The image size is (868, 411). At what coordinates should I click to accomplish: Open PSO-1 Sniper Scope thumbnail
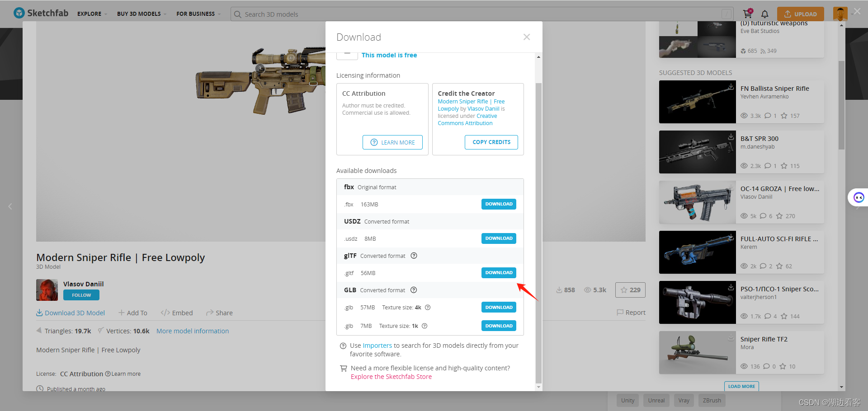pyautogui.click(x=697, y=303)
